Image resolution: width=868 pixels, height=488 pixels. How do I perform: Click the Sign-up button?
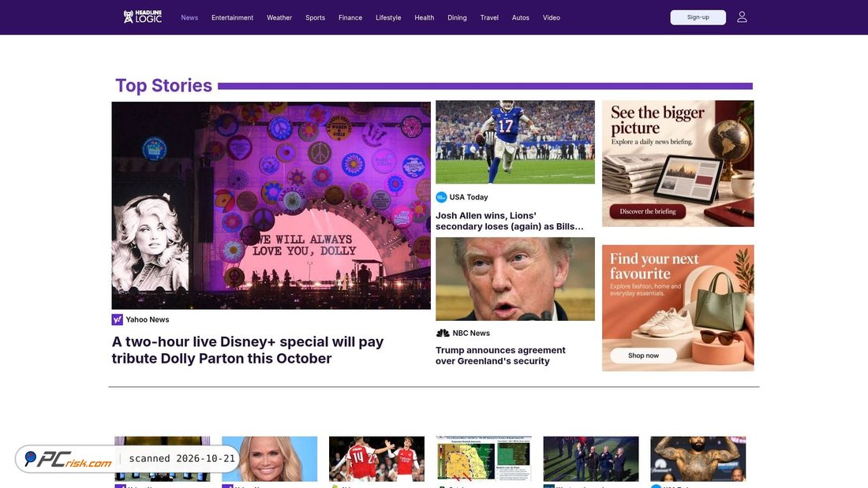pos(698,17)
